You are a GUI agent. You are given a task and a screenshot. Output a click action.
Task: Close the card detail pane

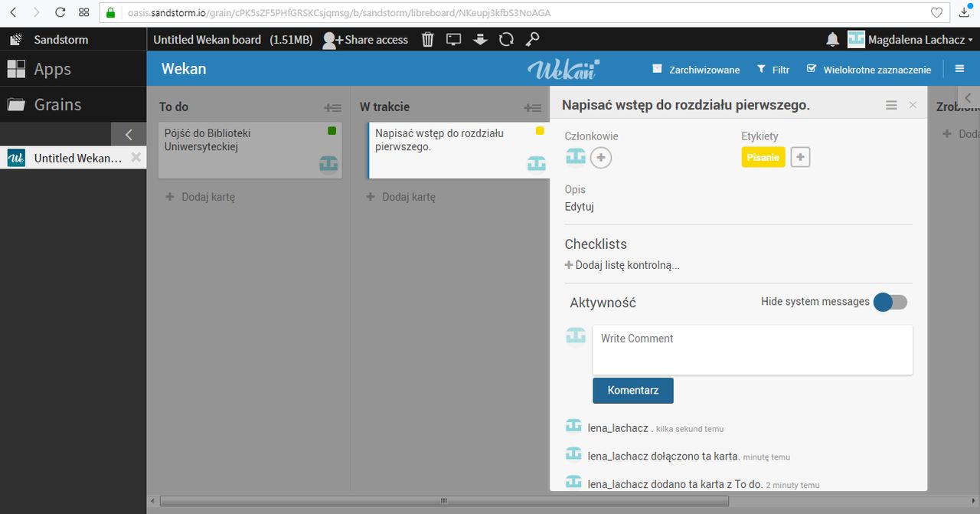(913, 105)
